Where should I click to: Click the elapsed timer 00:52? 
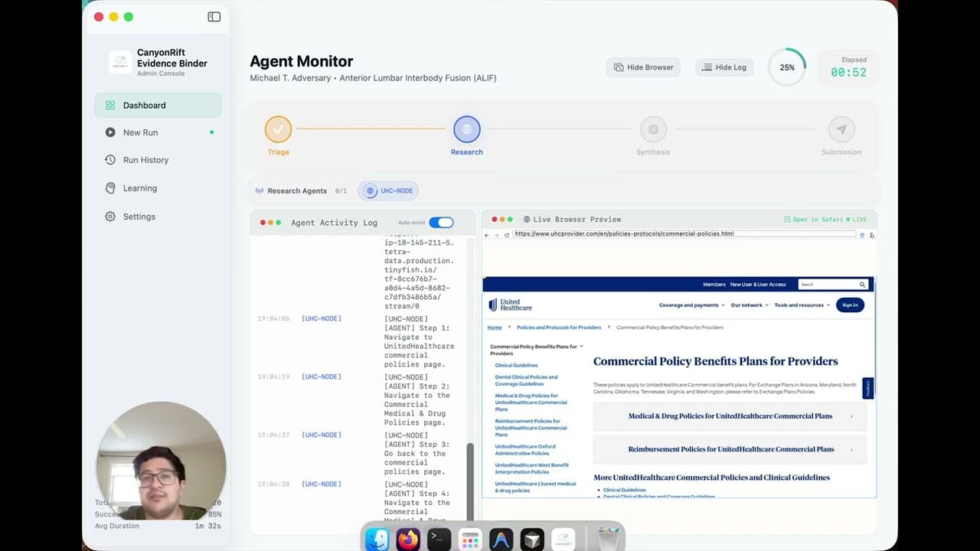click(848, 73)
